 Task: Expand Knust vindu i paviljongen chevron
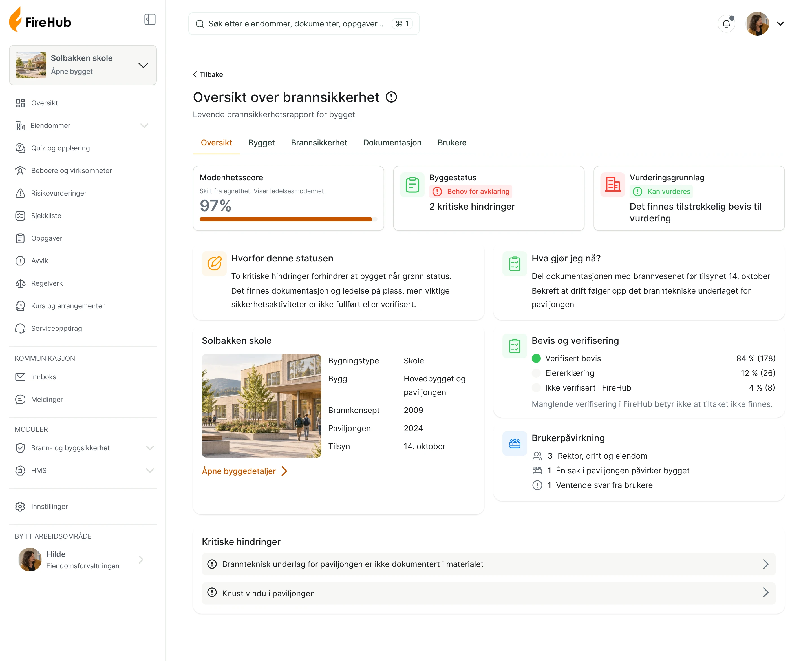(x=765, y=593)
